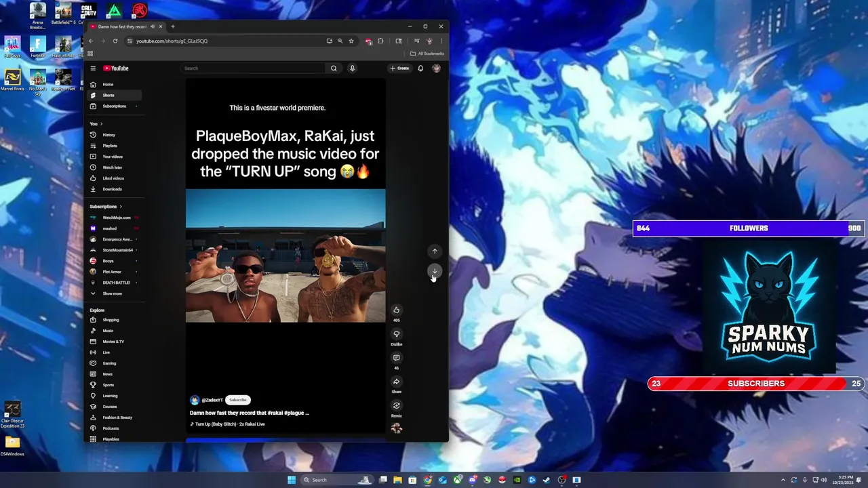Open Watch later in the sidebar
868x488 pixels.
click(115, 167)
